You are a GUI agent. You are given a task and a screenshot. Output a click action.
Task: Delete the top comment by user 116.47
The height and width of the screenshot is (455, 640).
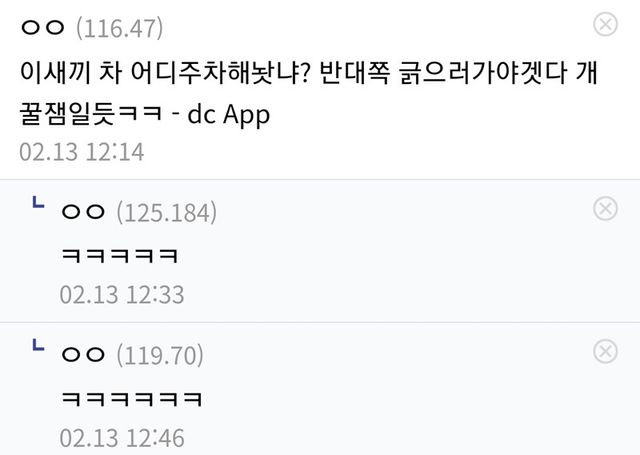[x=605, y=24]
